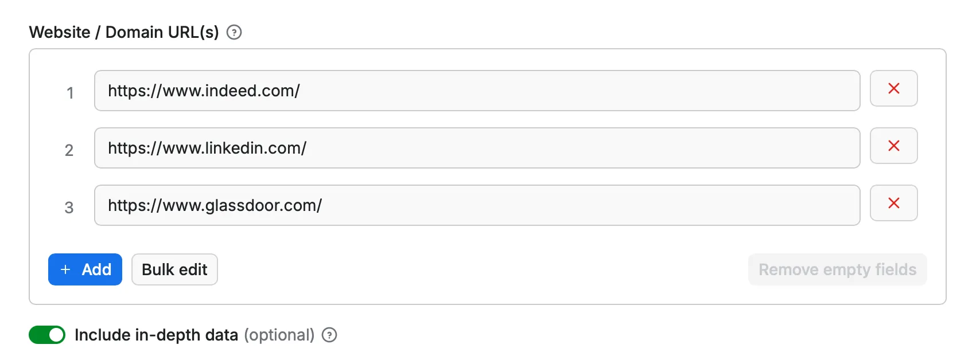
Task: Click the Add label on the blue button
Action: [x=96, y=269]
